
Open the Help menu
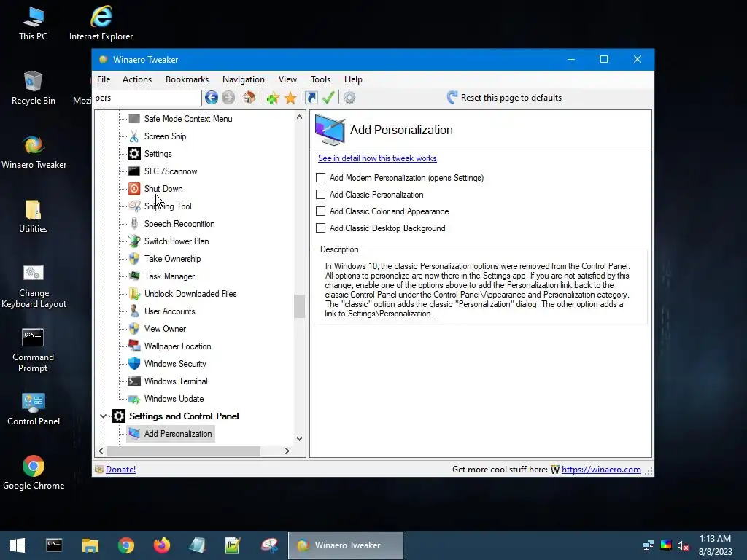(x=354, y=79)
